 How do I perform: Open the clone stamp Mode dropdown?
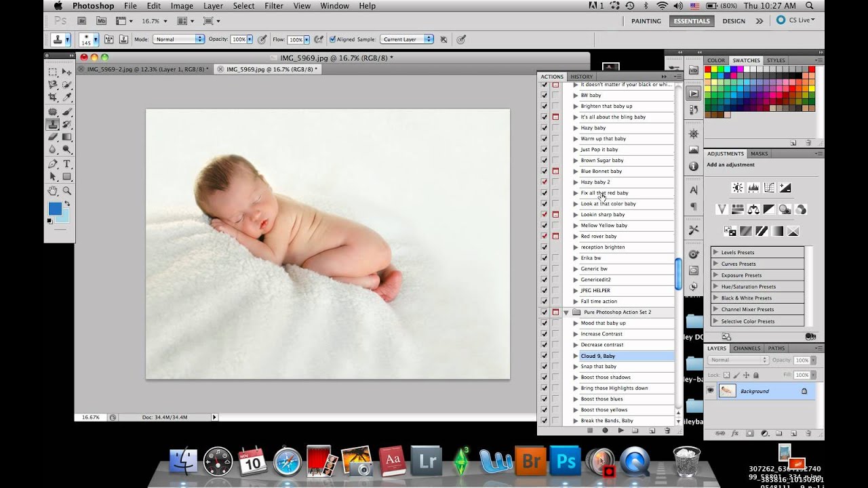click(x=178, y=39)
